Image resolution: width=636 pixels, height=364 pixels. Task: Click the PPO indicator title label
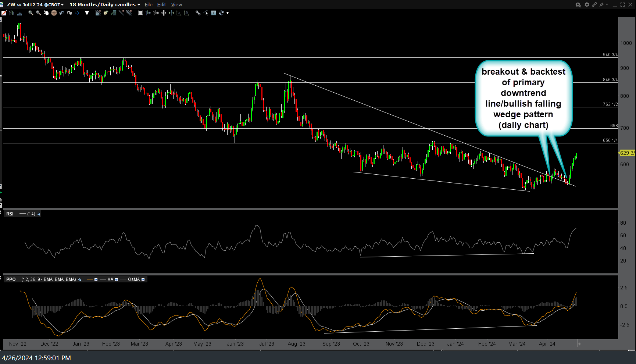(x=11, y=279)
